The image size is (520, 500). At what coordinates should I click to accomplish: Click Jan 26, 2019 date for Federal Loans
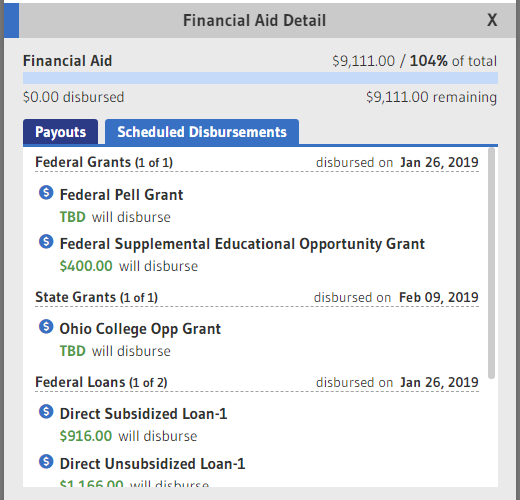point(439,382)
